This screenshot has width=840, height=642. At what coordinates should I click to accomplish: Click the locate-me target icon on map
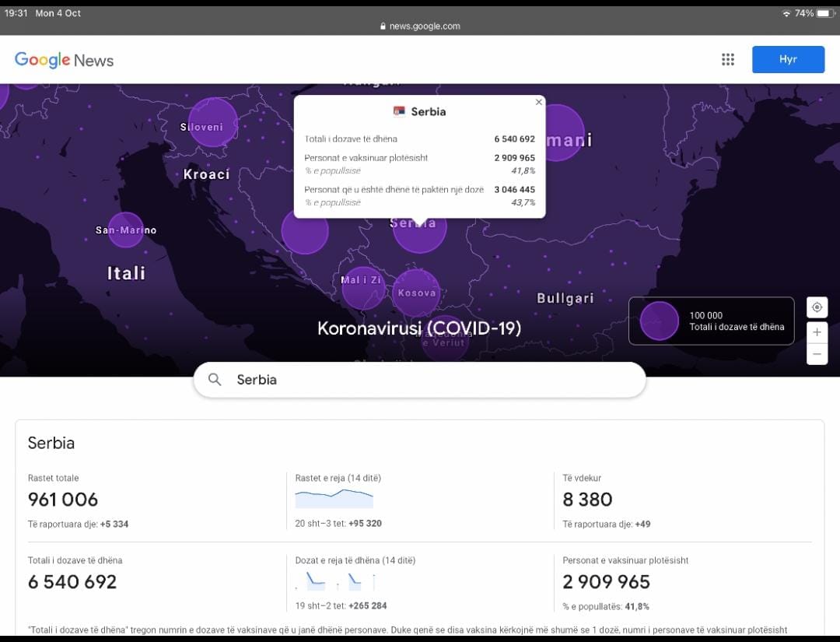(817, 307)
